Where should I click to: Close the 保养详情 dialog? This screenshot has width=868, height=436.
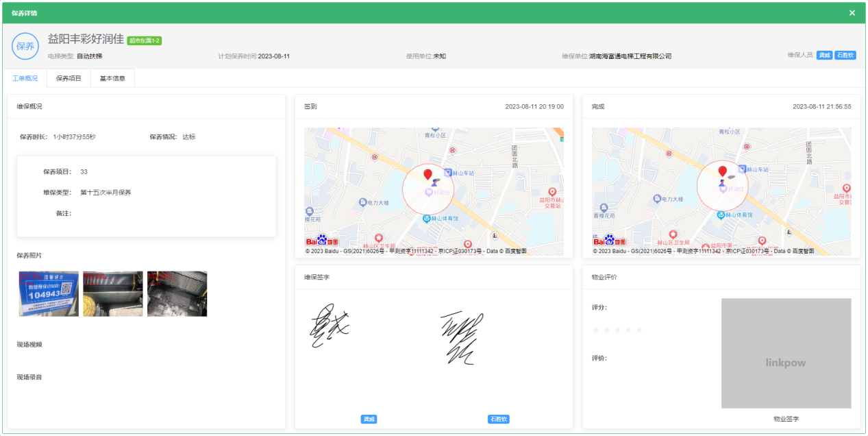[852, 13]
